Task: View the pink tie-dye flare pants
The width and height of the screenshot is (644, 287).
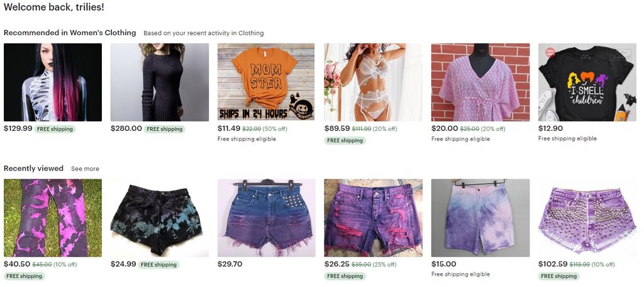Action: (x=53, y=218)
